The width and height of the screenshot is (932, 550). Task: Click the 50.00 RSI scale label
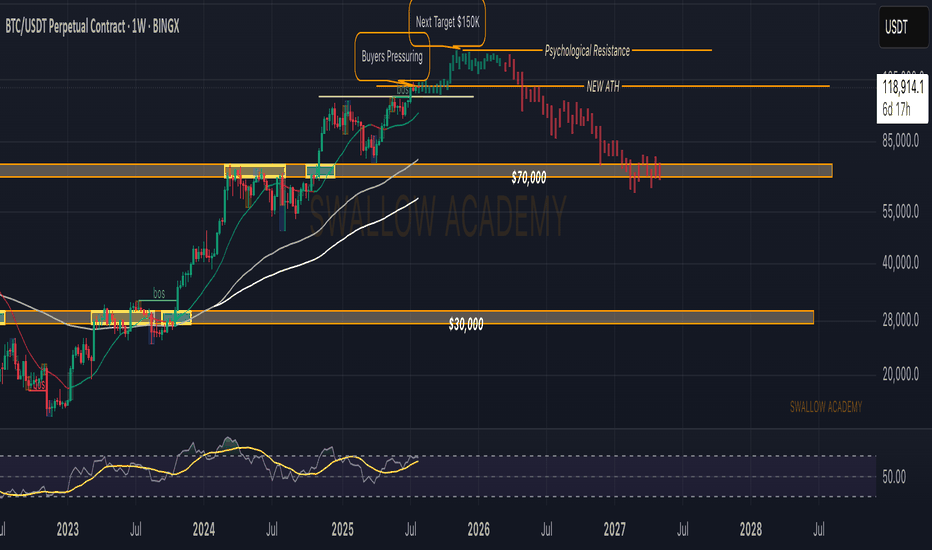pyautogui.click(x=894, y=477)
